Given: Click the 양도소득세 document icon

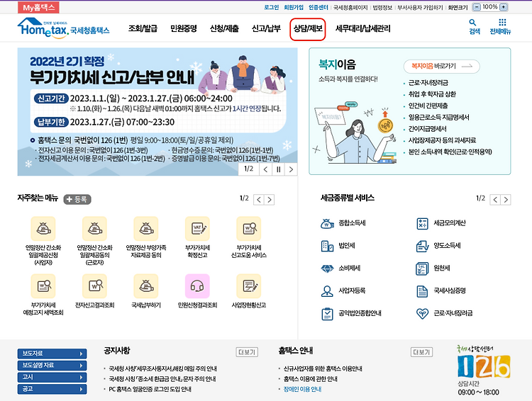Looking at the screenshot, I should (x=423, y=246).
